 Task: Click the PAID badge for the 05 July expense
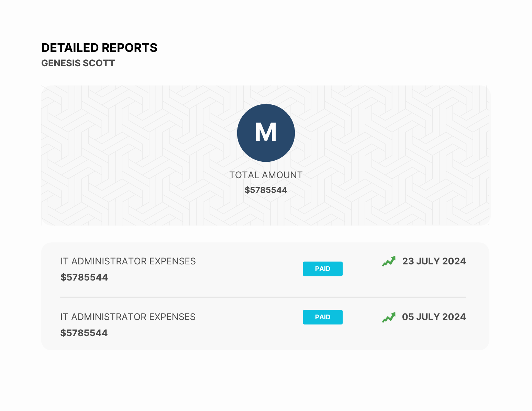pos(322,317)
